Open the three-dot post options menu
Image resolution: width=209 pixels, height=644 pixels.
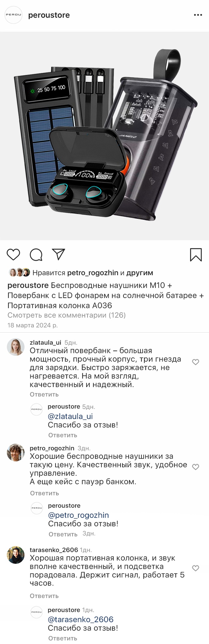[x=198, y=15]
